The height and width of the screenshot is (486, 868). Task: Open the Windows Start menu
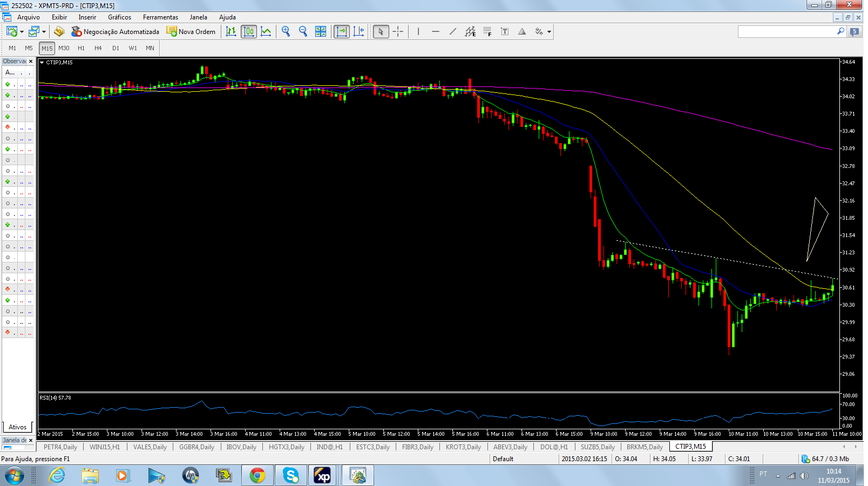14,476
